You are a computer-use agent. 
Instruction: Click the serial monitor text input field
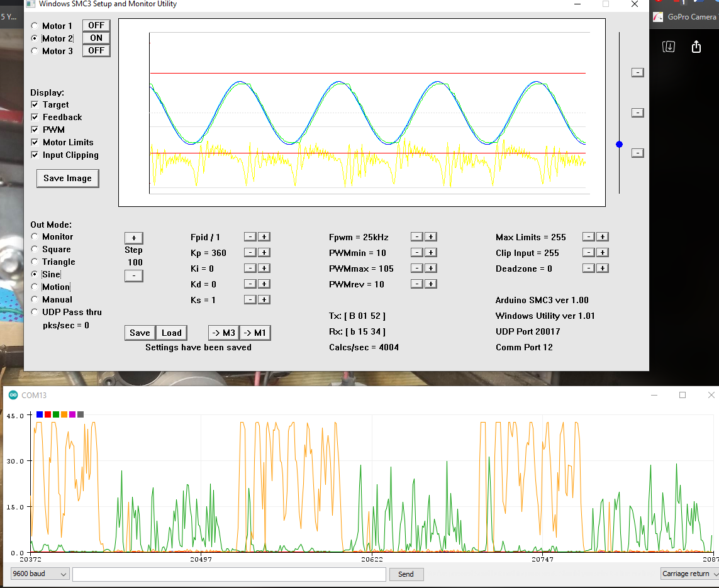[229, 574]
